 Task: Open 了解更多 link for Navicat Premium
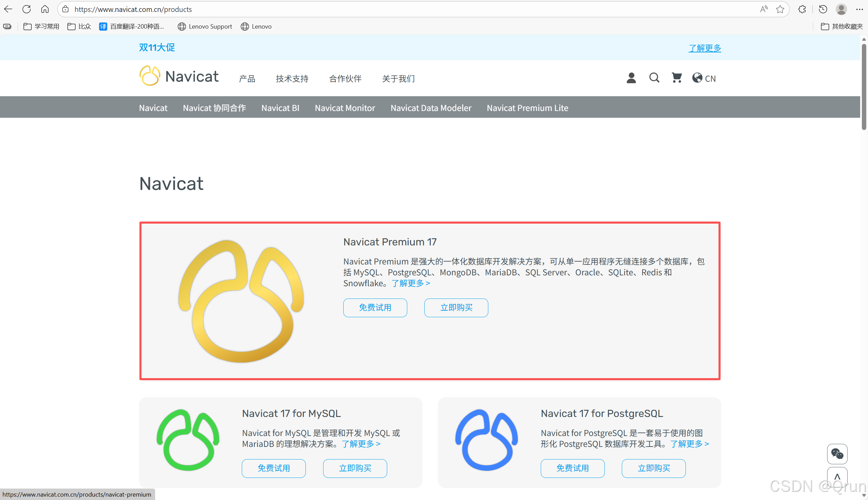[411, 283]
